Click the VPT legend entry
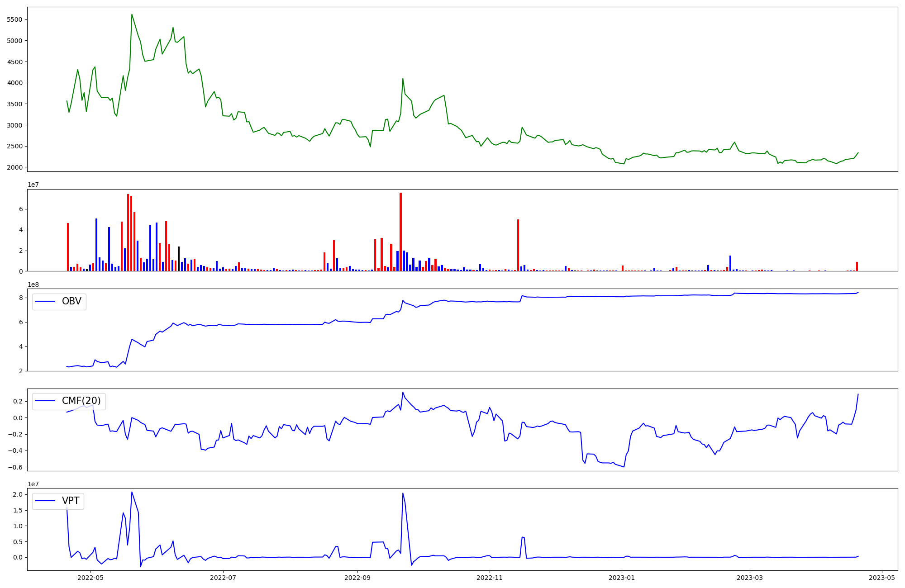Viewport: 905px width, 588px height. pyautogui.click(x=70, y=501)
